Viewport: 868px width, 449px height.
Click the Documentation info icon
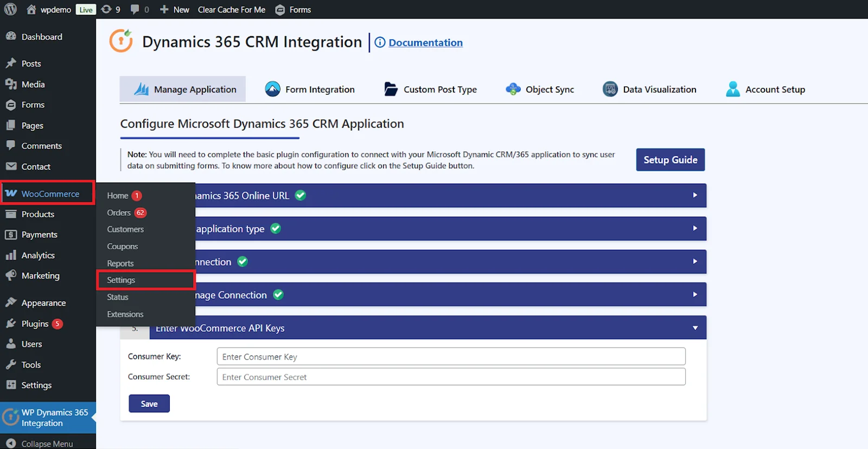(380, 42)
